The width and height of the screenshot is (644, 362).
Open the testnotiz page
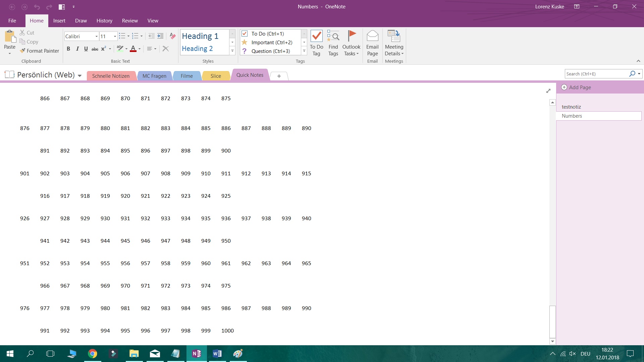(571, 107)
